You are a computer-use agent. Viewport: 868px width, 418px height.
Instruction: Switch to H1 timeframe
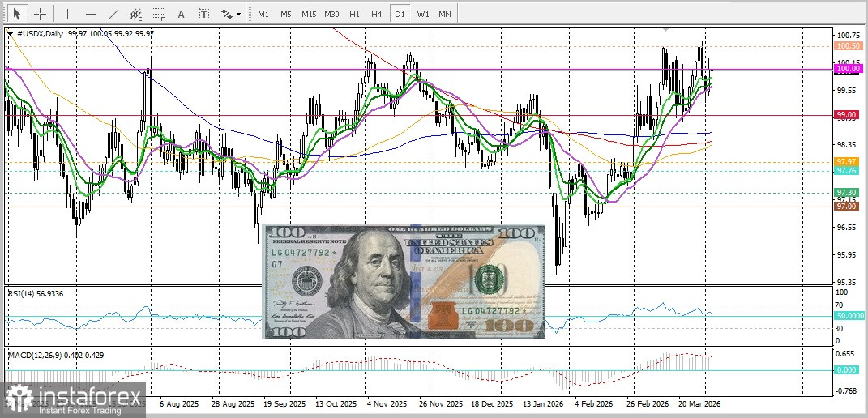point(354,14)
